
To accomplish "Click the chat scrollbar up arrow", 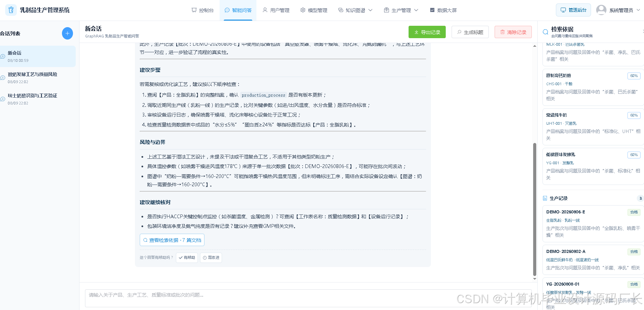I will pos(535,46).
